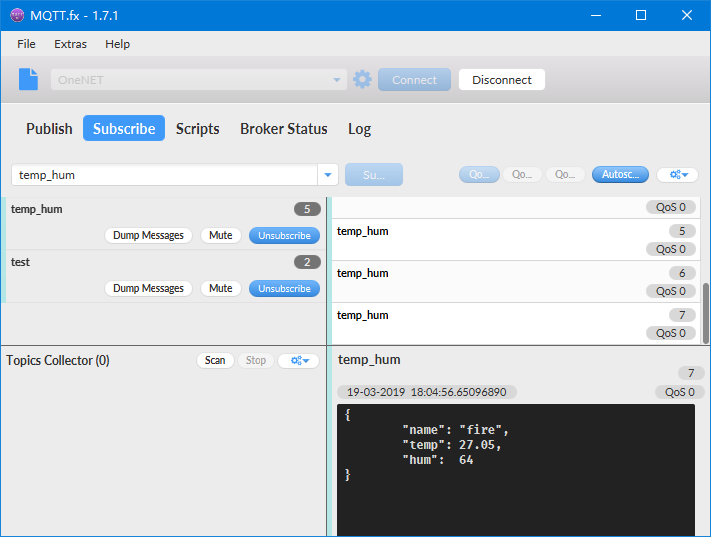The height and width of the screenshot is (537, 711).
Task: Click the temp_hum subscription count badge 5
Action: (x=307, y=209)
